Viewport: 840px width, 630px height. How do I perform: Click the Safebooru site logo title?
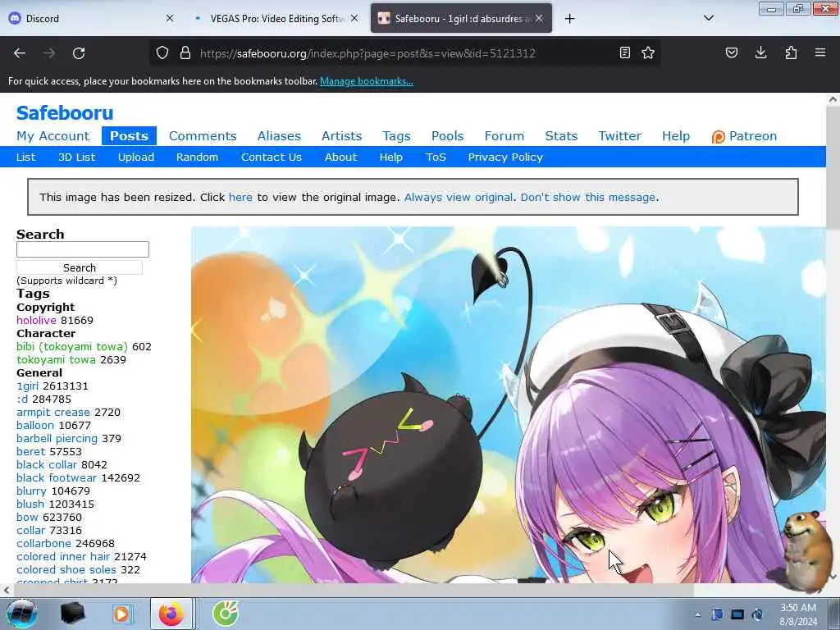65,113
